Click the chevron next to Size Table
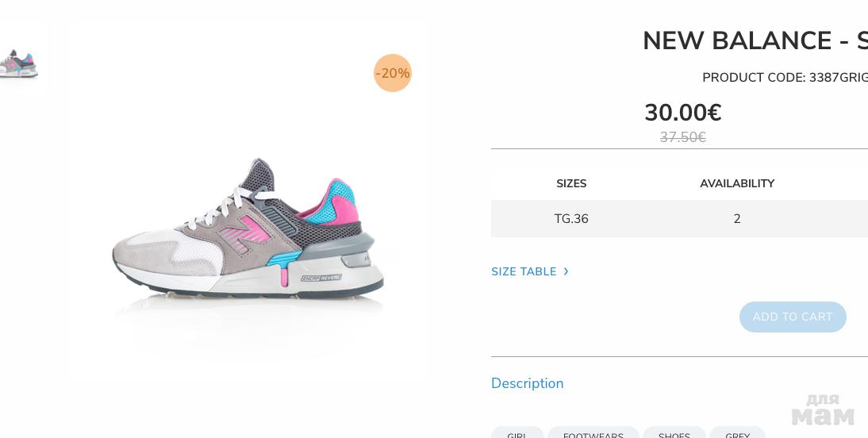 [566, 271]
